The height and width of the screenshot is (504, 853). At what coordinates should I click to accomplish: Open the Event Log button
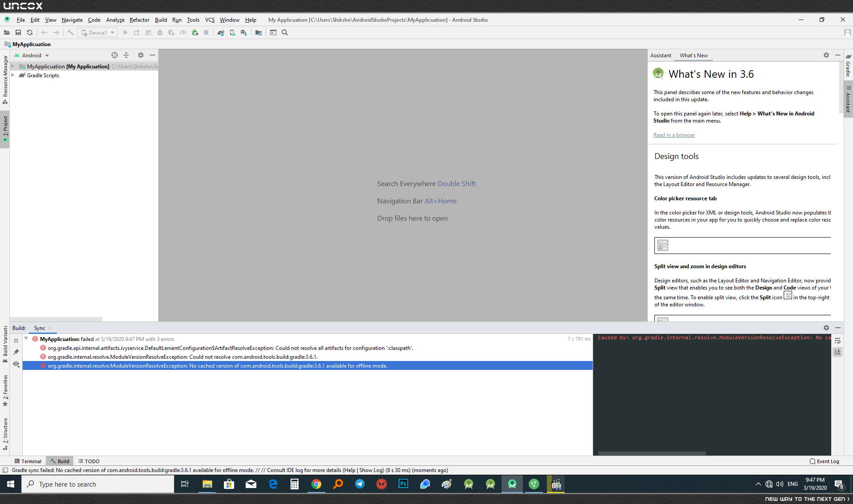point(825,461)
